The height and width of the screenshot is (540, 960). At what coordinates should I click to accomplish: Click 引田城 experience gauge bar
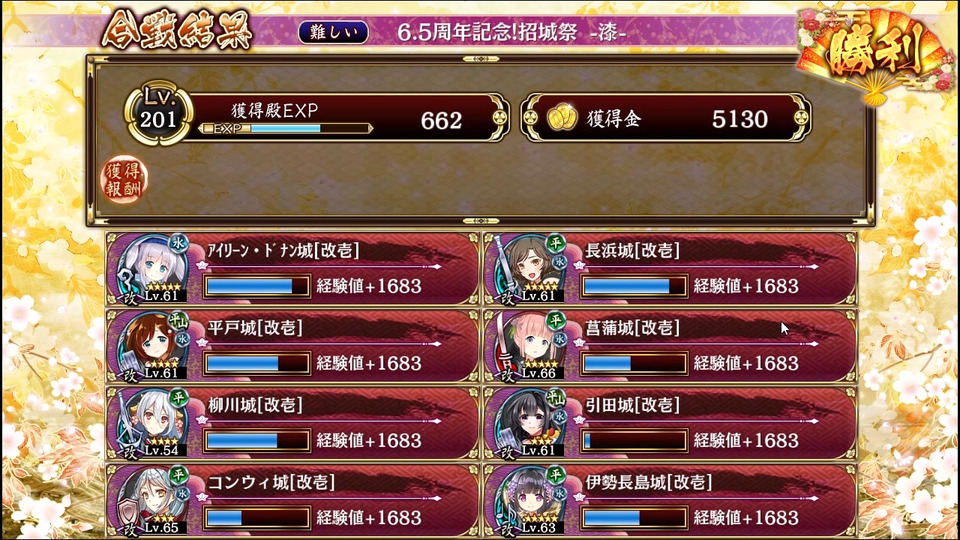(634, 440)
